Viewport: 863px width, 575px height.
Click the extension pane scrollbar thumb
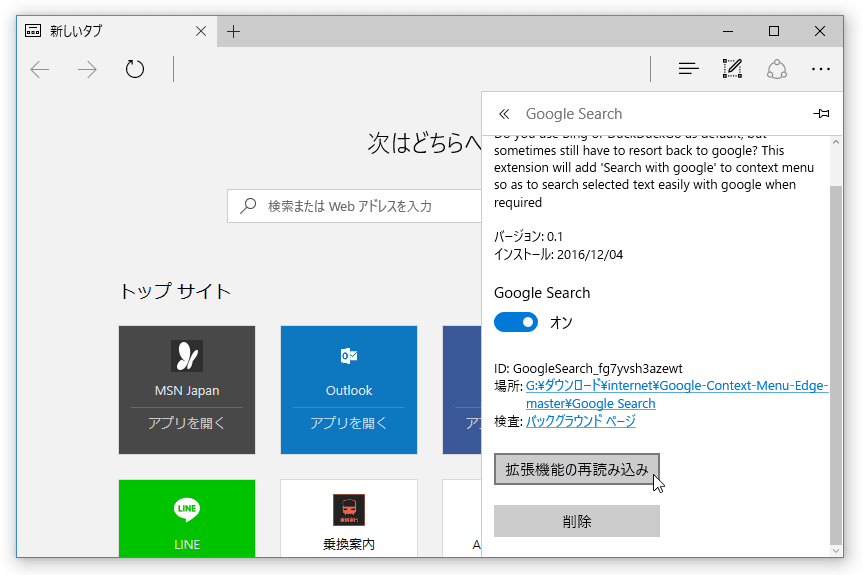[x=835, y=364]
